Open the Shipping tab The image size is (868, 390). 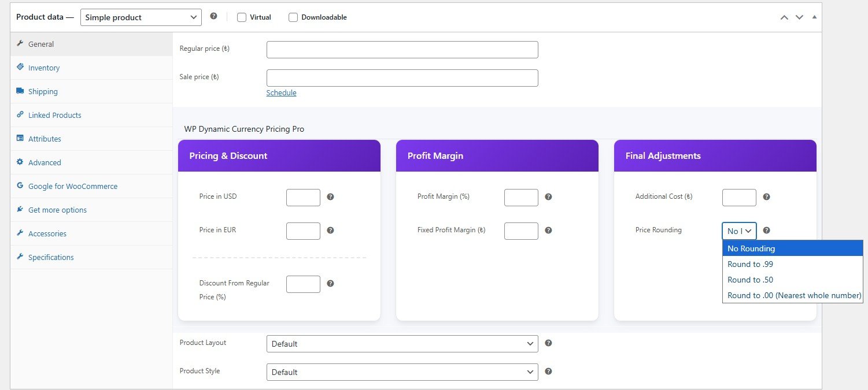click(x=43, y=92)
